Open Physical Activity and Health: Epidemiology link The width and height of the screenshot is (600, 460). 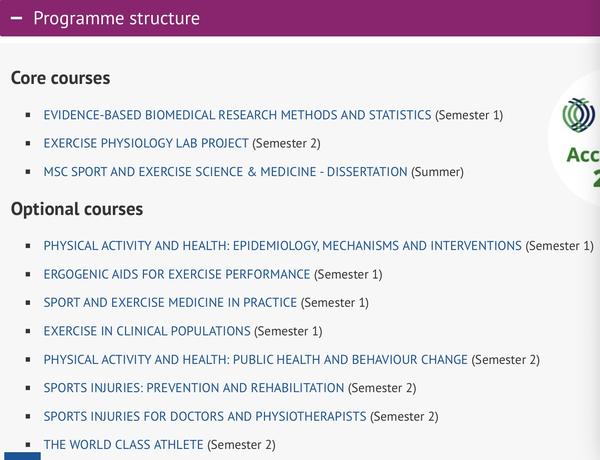(x=282, y=245)
